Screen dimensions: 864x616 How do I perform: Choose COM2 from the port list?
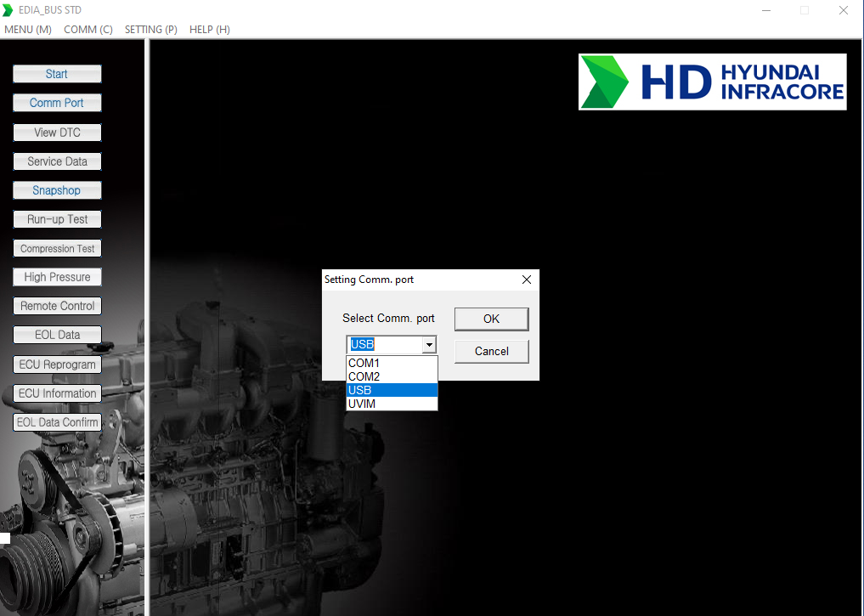click(392, 377)
